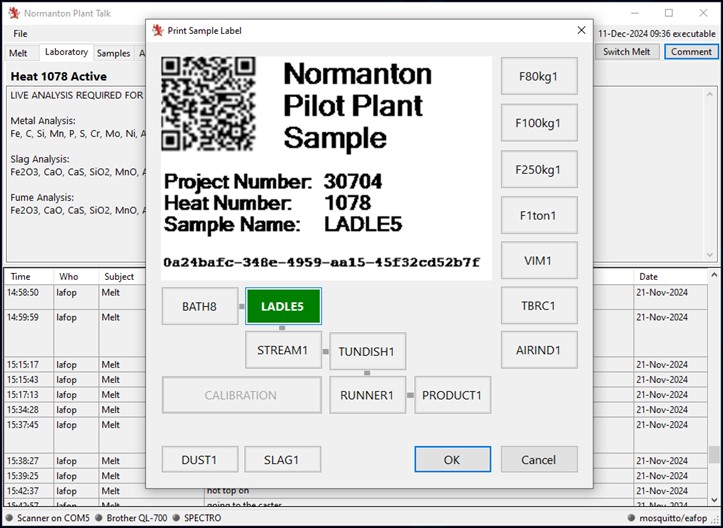Select the log row at 14:58:50
The image size is (723, 528).
[355, 297]
